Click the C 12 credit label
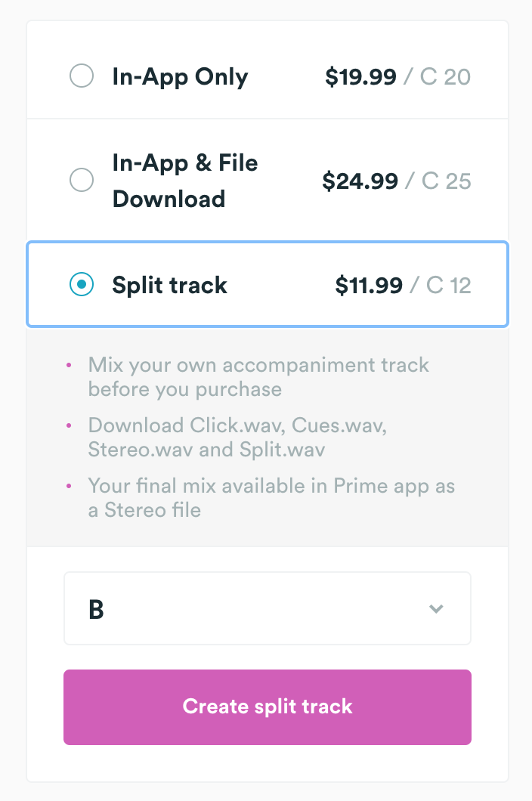The height and width of the screenshot is (801, 532). coord(449,285)
